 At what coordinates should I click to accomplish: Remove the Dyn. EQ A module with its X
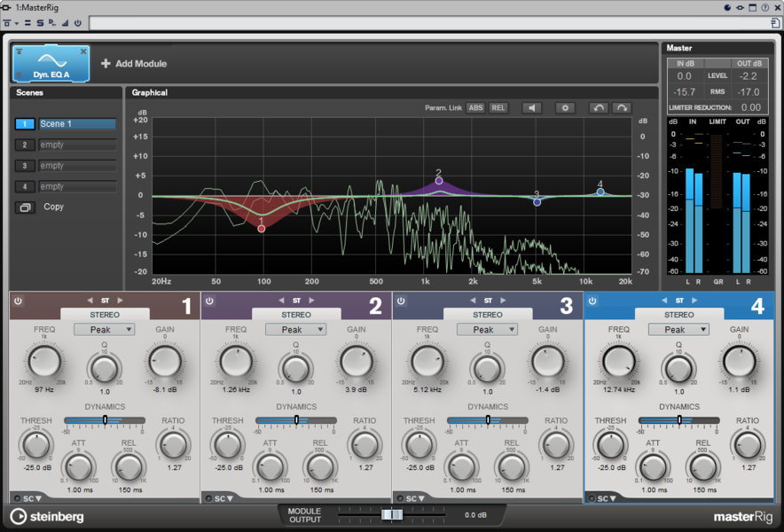pos(83,51)
